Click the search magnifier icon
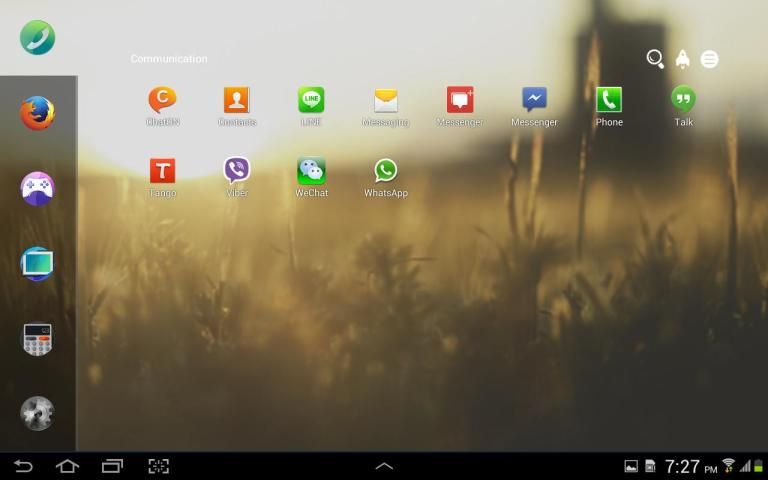Viewport: 768px width, 480px height. click(x=655, y=59)
